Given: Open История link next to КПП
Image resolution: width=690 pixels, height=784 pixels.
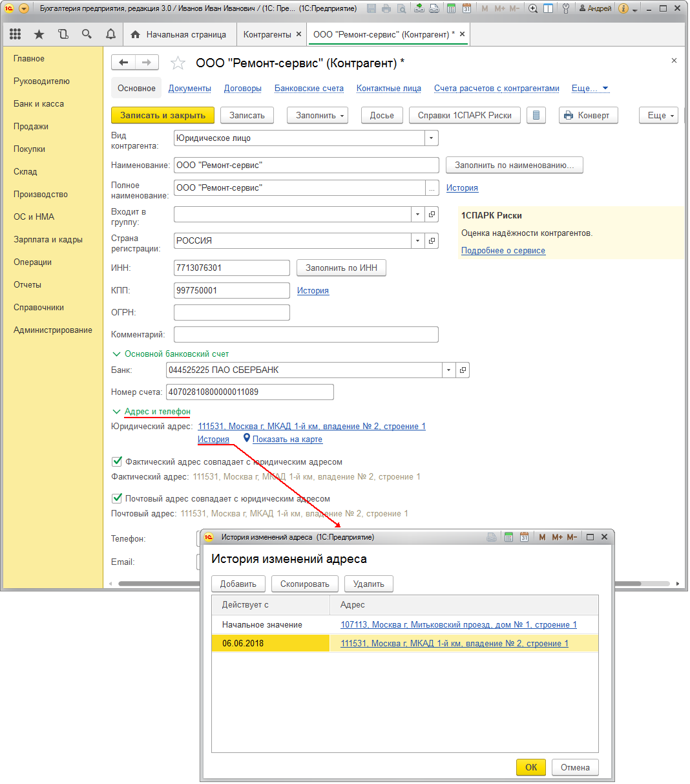Looking at the screenshot, I should [x=313, y=290].
